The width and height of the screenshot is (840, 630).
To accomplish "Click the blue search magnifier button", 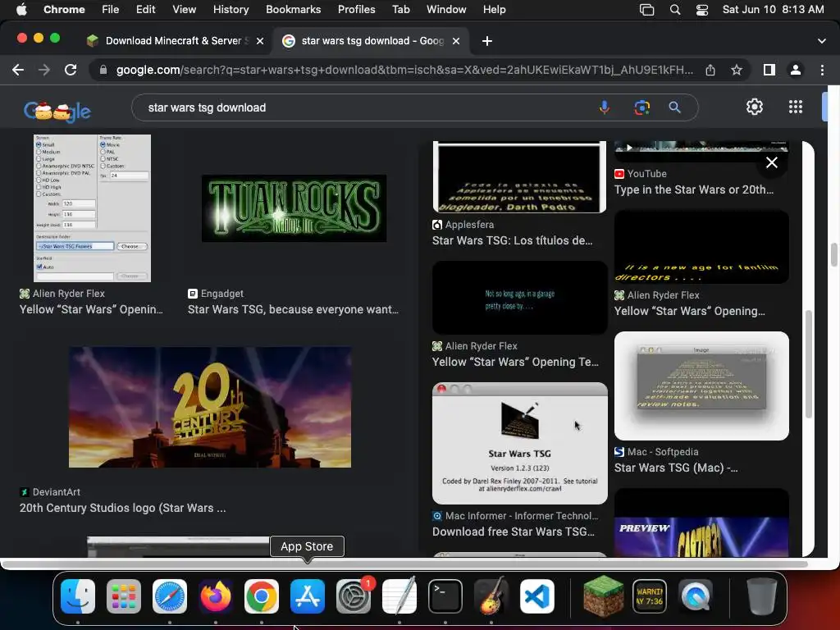I will point(674,107).
